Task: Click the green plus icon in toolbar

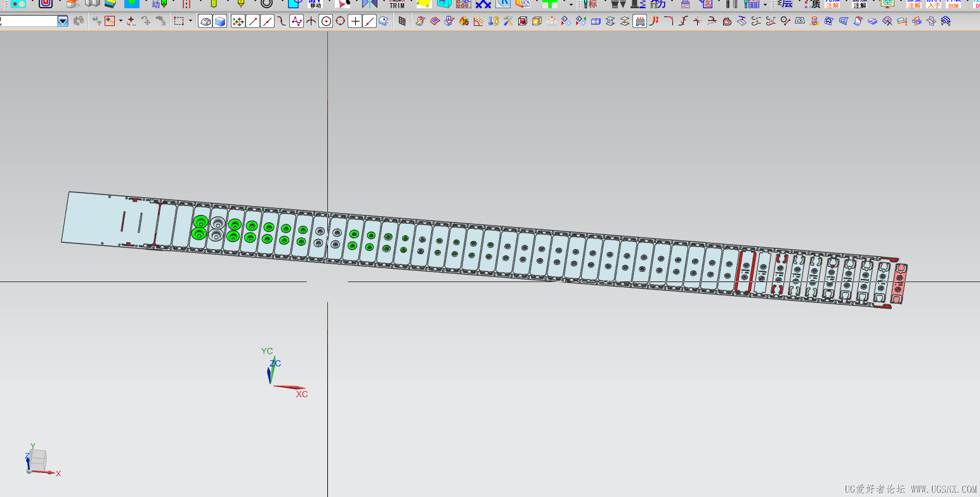Action: [550, 4]
